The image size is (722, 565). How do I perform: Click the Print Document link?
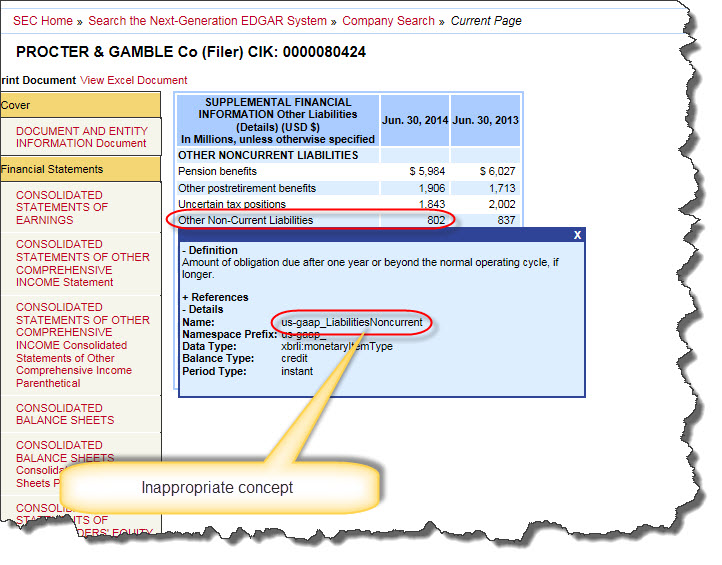(x=38, y=80)
